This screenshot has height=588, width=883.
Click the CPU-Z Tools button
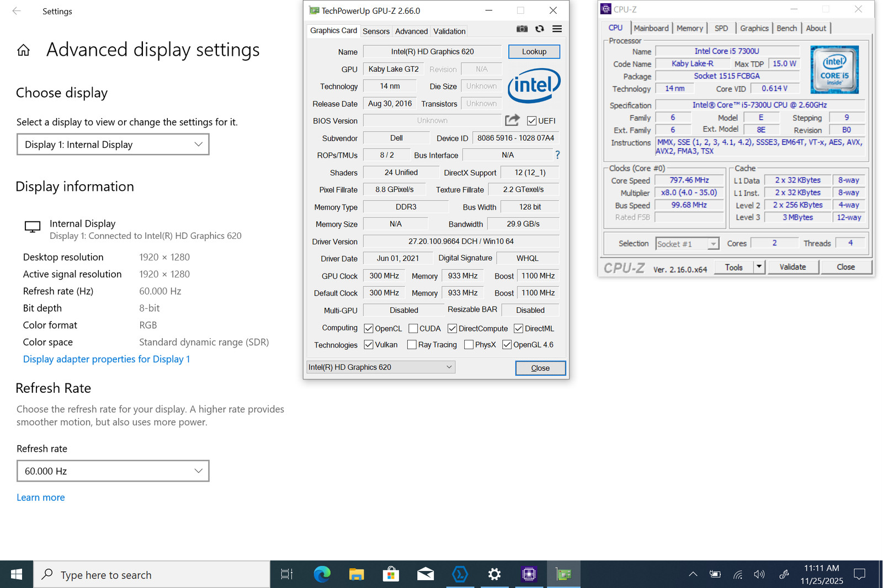(x=734, y=267)
